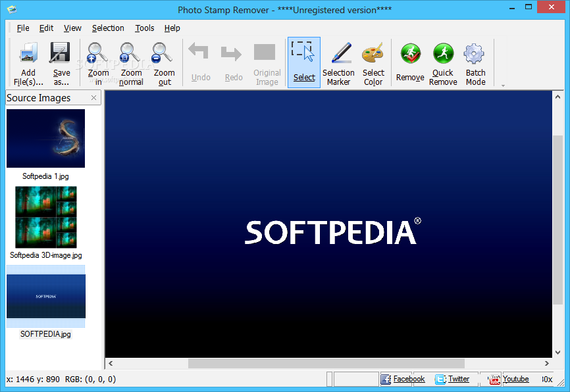The height and width of the screenshot is (392, 570).
Task: Zoom out with the magnifier minus icon
Action: point(162,53)
